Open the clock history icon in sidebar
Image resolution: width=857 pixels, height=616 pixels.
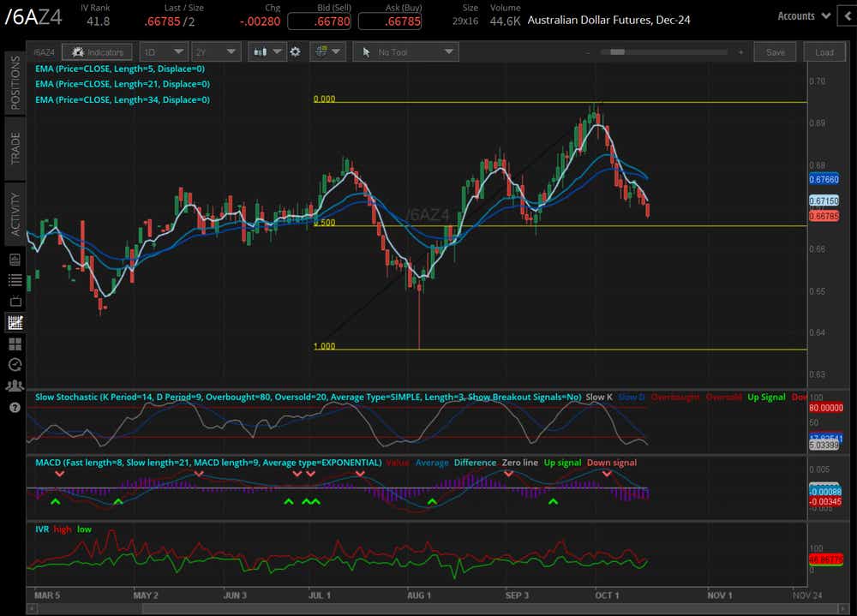[x=15, y=365]
